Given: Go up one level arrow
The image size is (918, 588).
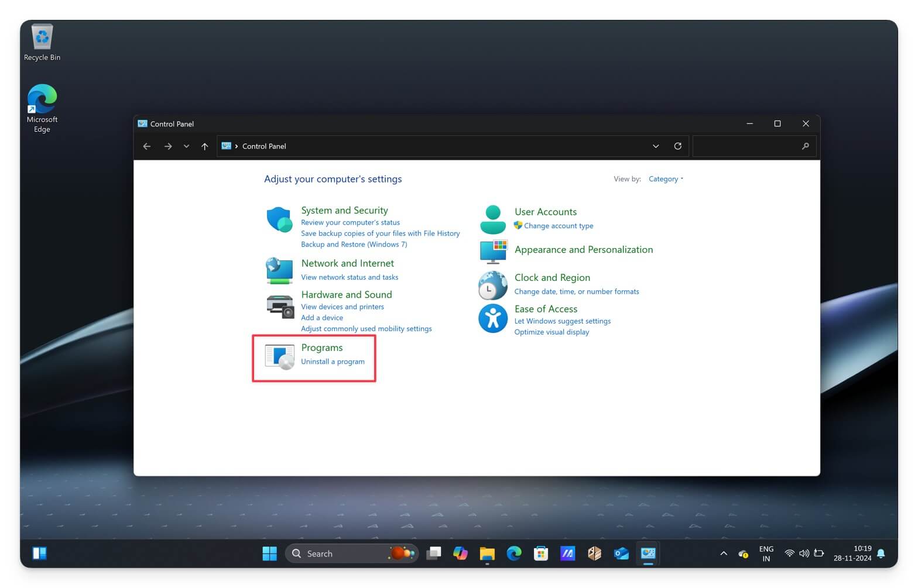Looking at the screenshot, I should click(204, 146).
